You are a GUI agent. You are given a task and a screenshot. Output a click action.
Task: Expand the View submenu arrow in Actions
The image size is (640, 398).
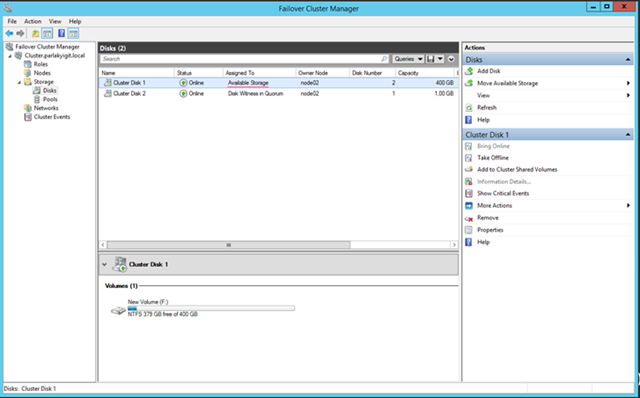(x=628, y=96)
